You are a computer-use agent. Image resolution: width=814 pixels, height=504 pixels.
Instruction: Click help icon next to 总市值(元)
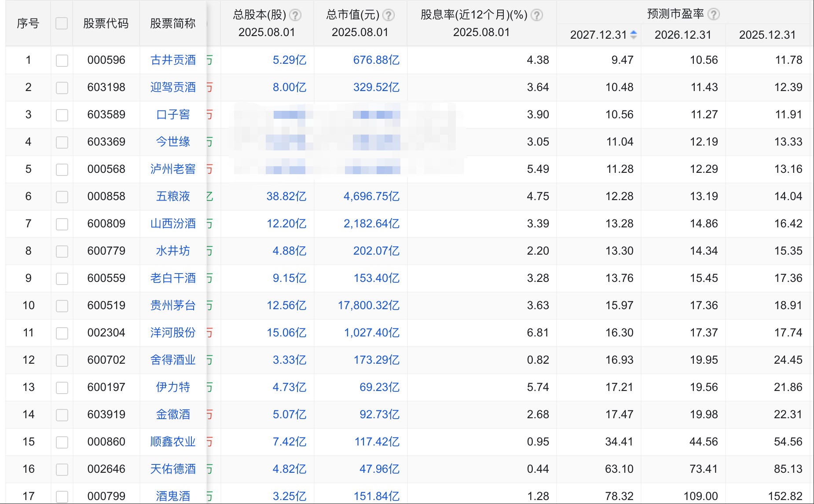389,15
